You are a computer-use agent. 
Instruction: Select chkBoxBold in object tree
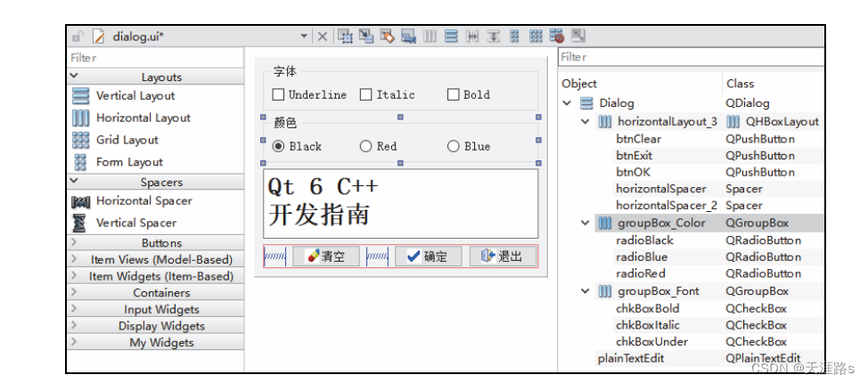[x=647, y=308]
